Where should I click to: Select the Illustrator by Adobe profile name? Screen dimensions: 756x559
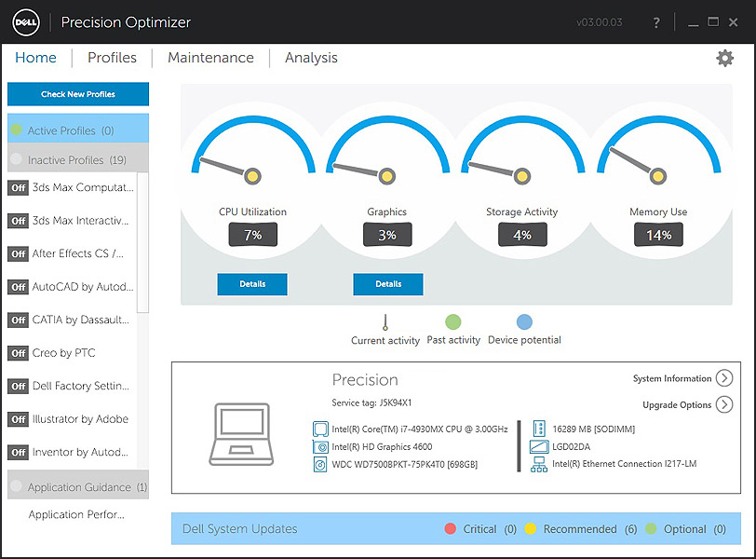(80, 419)
